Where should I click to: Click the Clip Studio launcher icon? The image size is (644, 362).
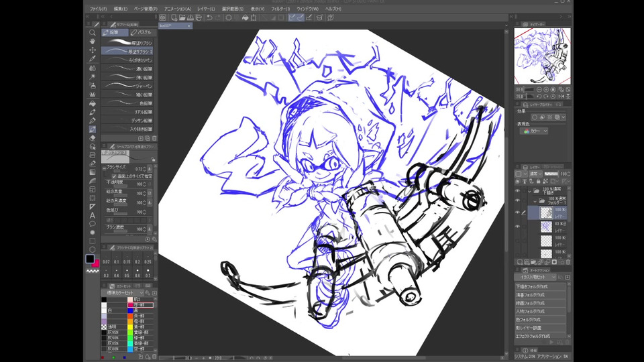coord(163,17)
